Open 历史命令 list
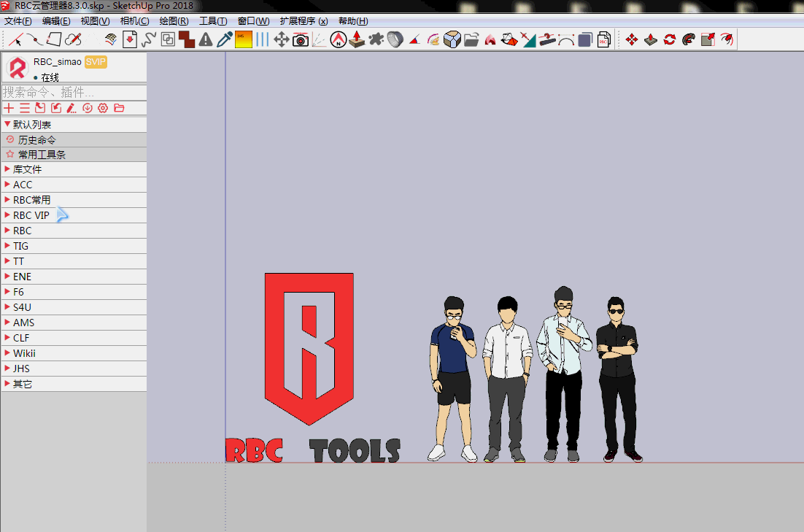The image size is (804, 532). [x=36, y=139]
